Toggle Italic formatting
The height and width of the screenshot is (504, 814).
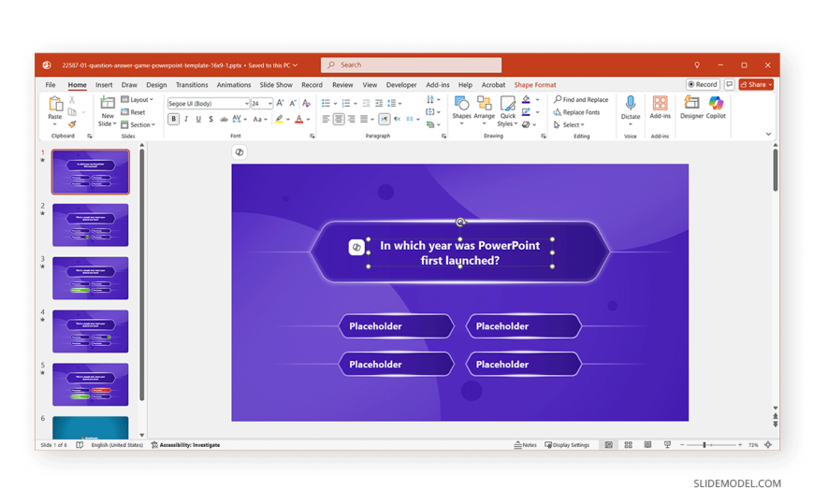186,120
